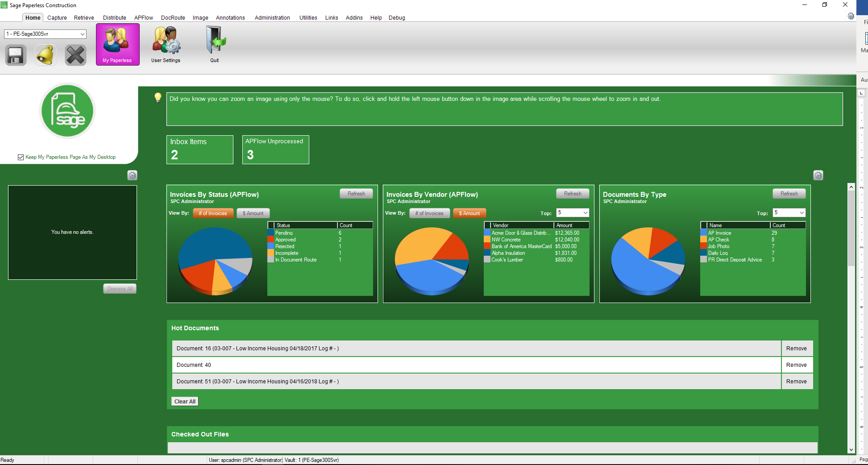Select Approved row in Status table

pyautogui.click(x=320, y=240)
